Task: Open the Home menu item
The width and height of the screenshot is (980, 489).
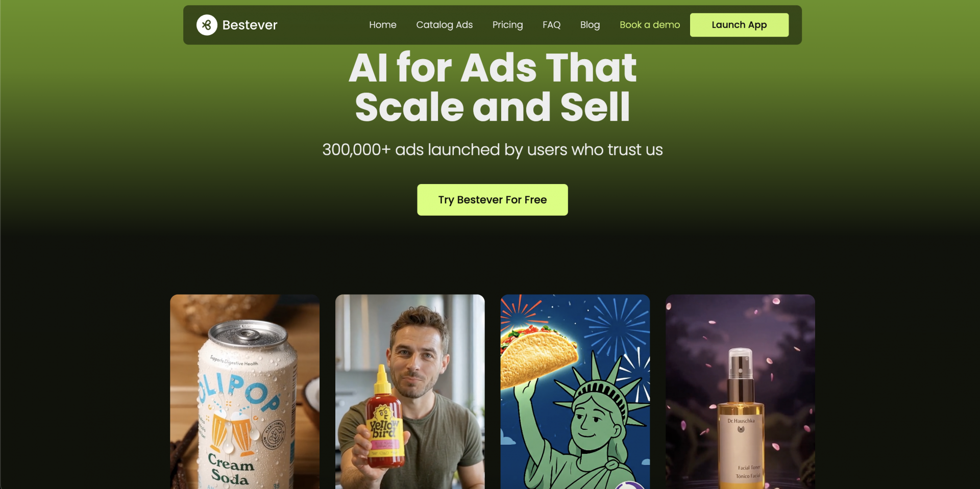Action: 383,25
